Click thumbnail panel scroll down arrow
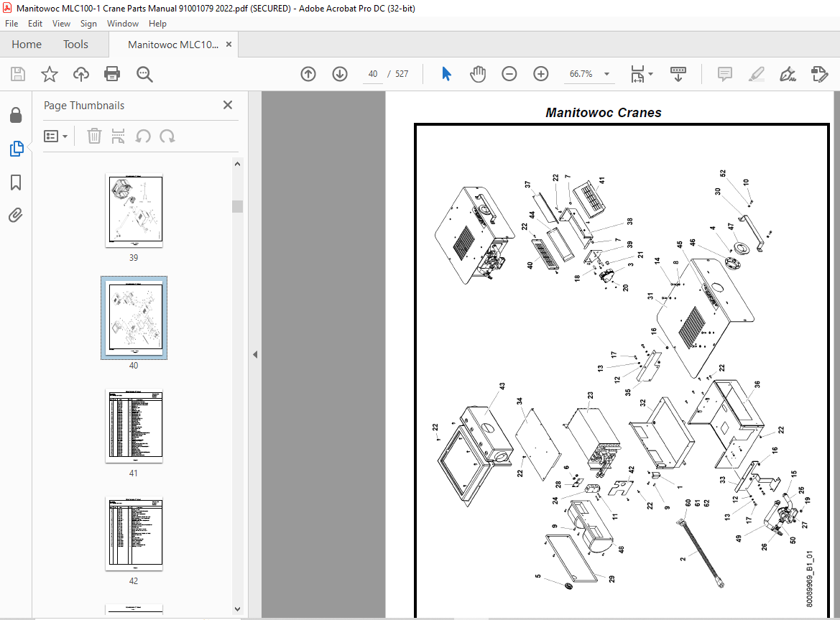 click(237, 609)
